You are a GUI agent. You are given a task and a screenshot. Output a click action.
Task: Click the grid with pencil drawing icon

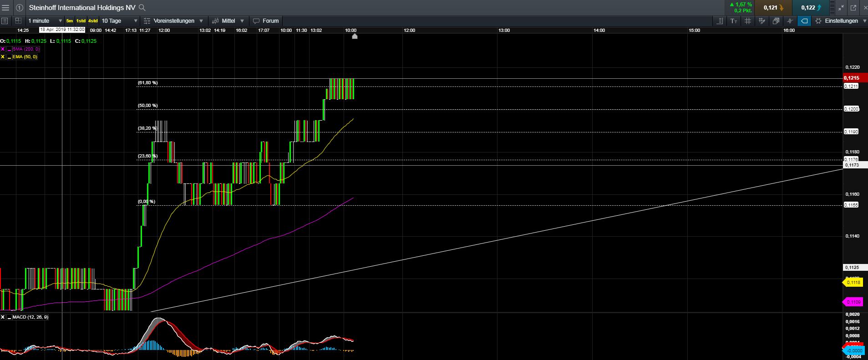click(762, 21)
